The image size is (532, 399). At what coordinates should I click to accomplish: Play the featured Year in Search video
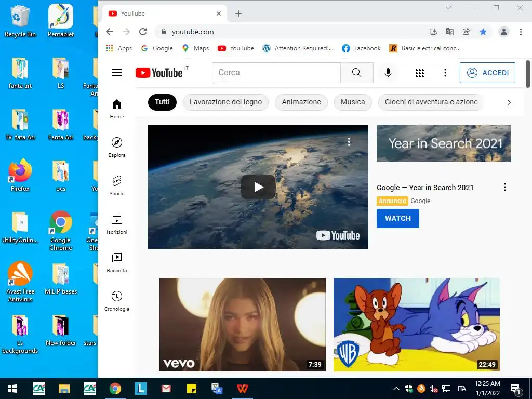pos(258,187)
